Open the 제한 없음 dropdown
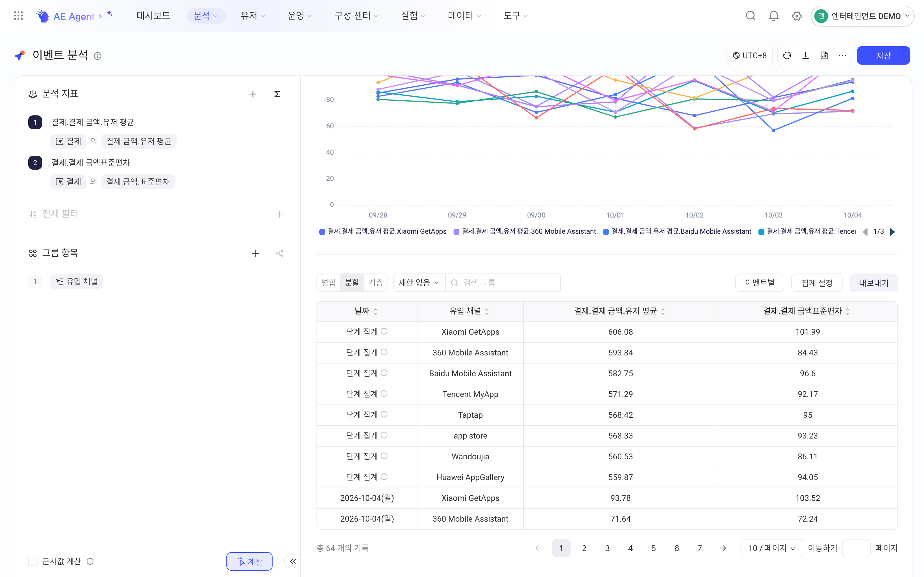This screenshot has width=924, height=577. coord(419,282)
